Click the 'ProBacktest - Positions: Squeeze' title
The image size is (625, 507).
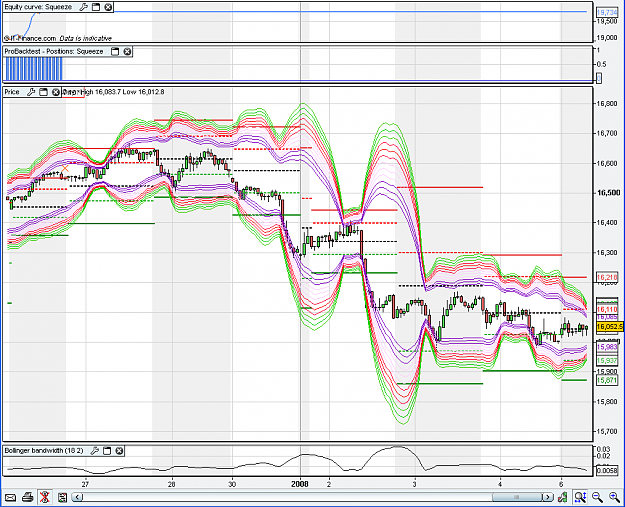coord(54,51)
